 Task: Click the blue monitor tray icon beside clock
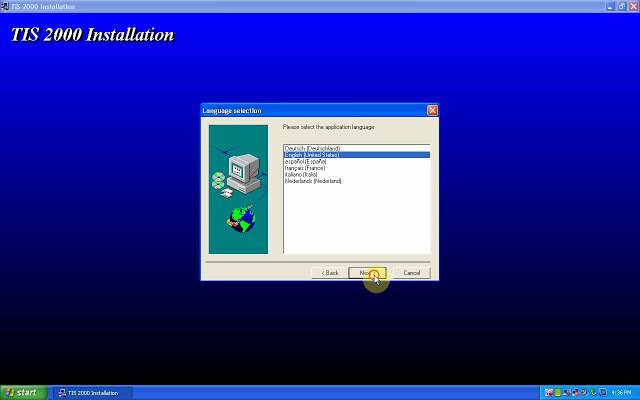(x=603, y=393)
